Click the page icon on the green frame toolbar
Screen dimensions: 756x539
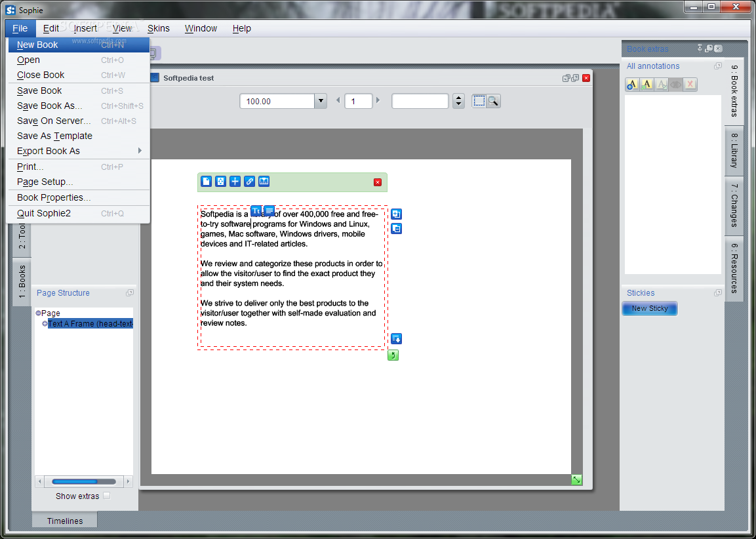(x=206, y=181)
